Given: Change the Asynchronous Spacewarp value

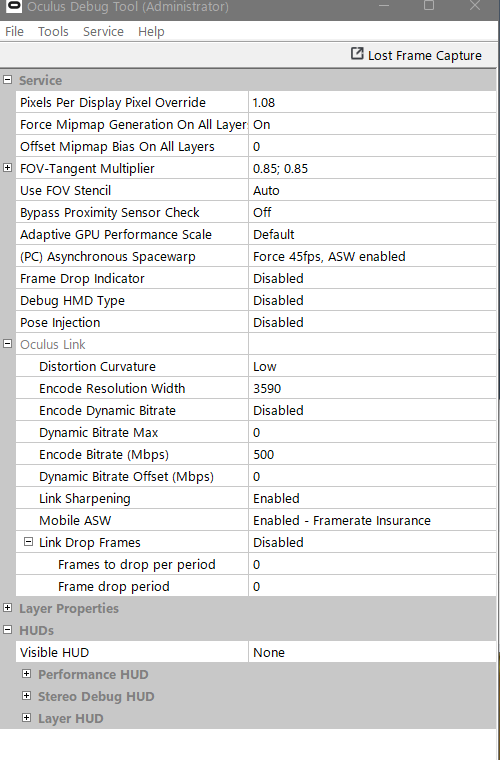Looking at the screenshot, I should click(372, 256).
